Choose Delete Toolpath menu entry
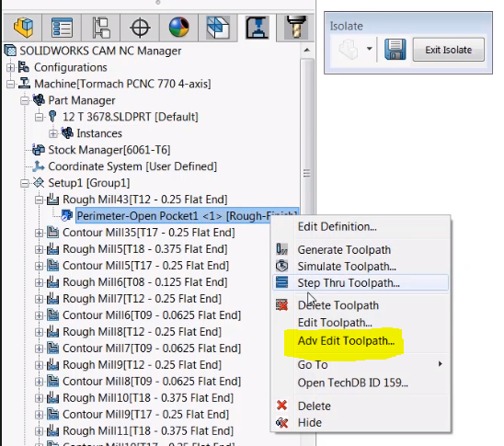 coord(361,305)
